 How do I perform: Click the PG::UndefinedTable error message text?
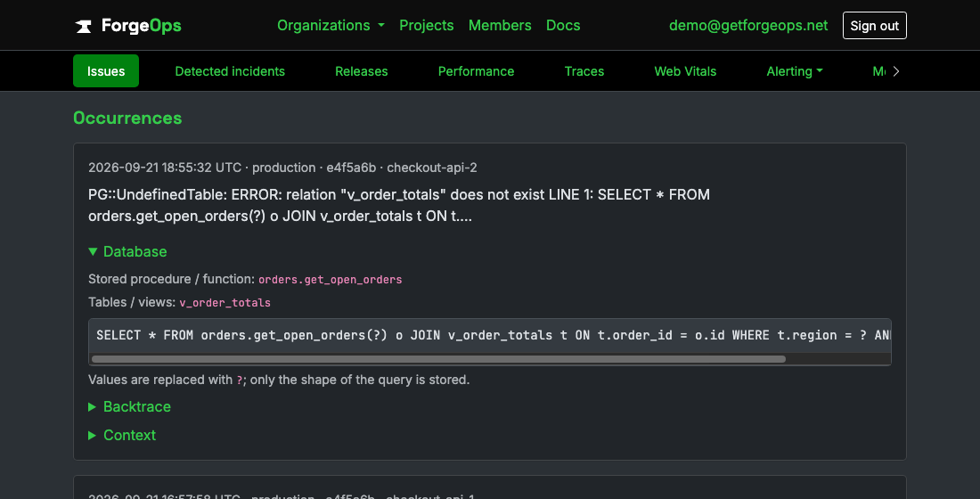click(399, 205)
